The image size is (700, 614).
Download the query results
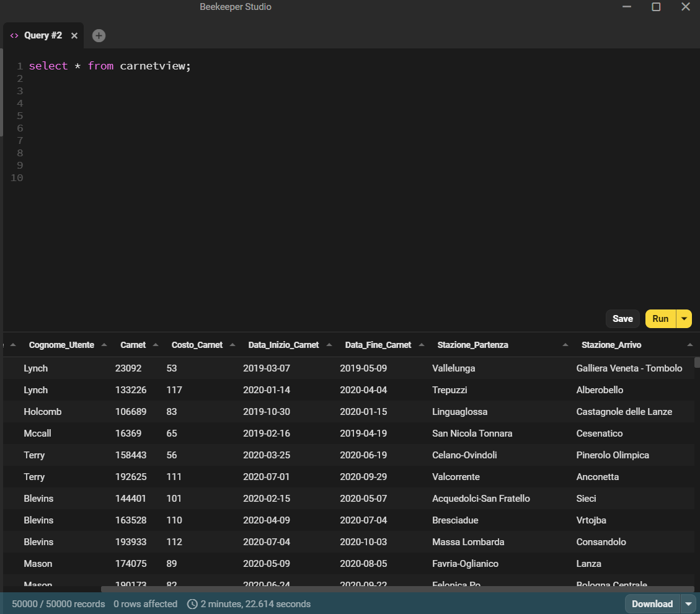[652, 603]
